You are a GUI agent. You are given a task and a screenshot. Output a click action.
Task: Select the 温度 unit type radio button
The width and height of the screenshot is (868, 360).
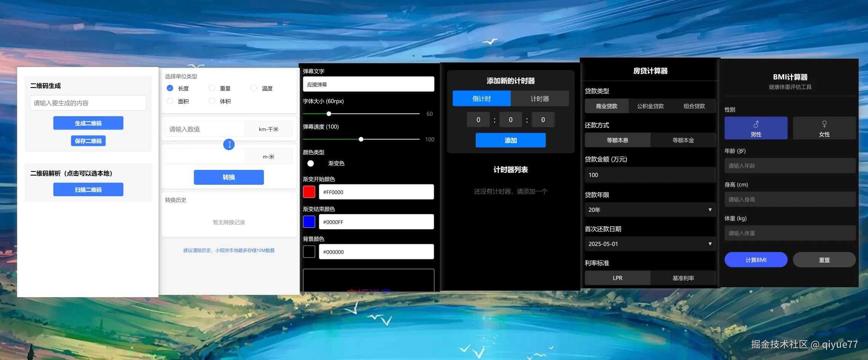254,88
